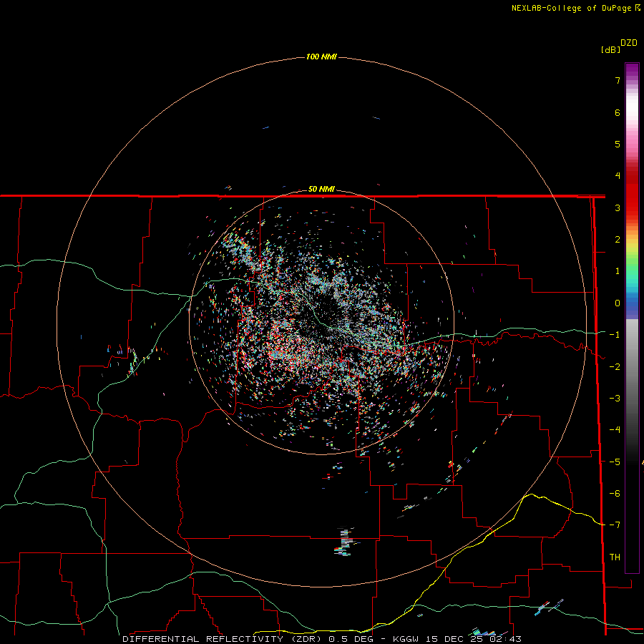Click the -2 value on the color scale
Viewport: 644px width, 644px height.
(615, 367)
